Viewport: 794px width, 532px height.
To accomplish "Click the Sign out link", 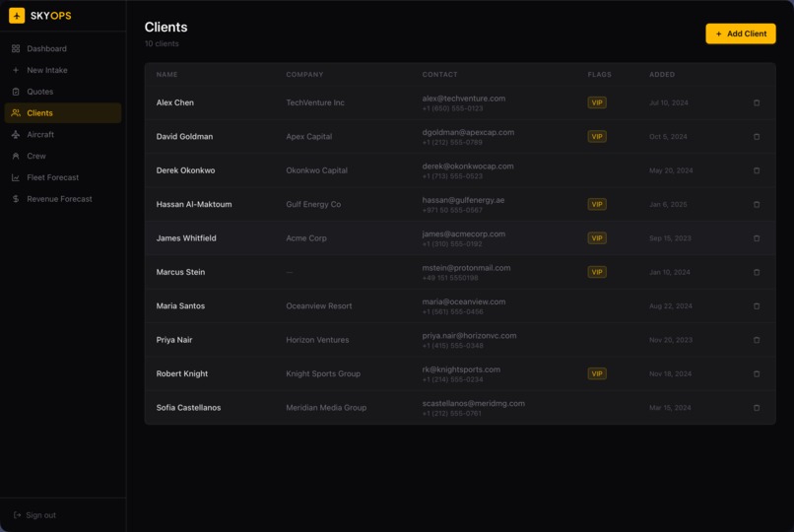I will [34, 515].
